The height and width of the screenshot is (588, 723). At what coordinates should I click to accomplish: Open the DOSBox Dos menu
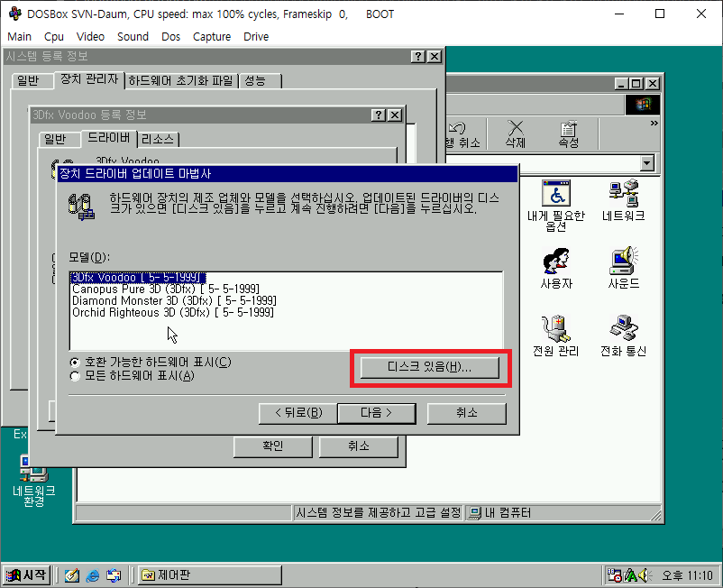pyautogui.click(x=170, y=36)
